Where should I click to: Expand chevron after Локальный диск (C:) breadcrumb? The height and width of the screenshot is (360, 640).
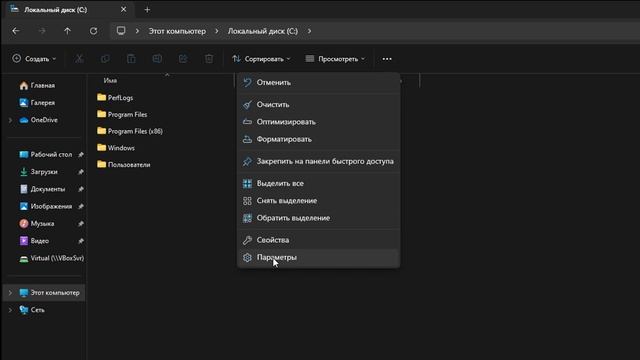coord(309,31)
